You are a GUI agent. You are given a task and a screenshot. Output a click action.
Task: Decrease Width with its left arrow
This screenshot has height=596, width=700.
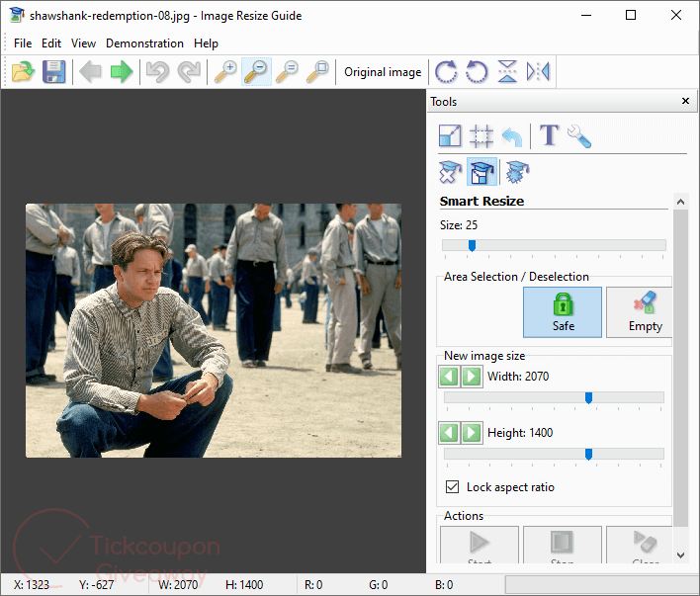pos(449,377)
